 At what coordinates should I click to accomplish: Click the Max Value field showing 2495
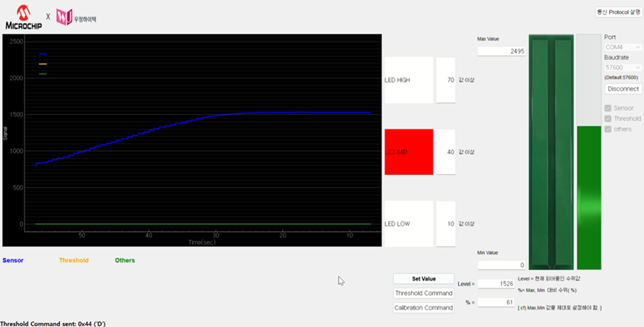(x=501, y=51)
